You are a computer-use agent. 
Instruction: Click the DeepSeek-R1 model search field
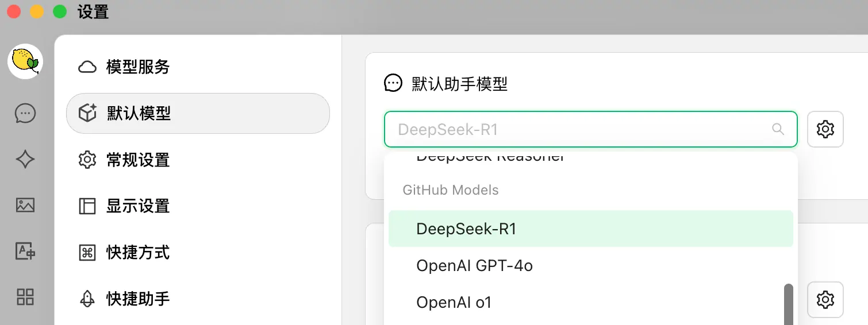[x=590, y=129]
